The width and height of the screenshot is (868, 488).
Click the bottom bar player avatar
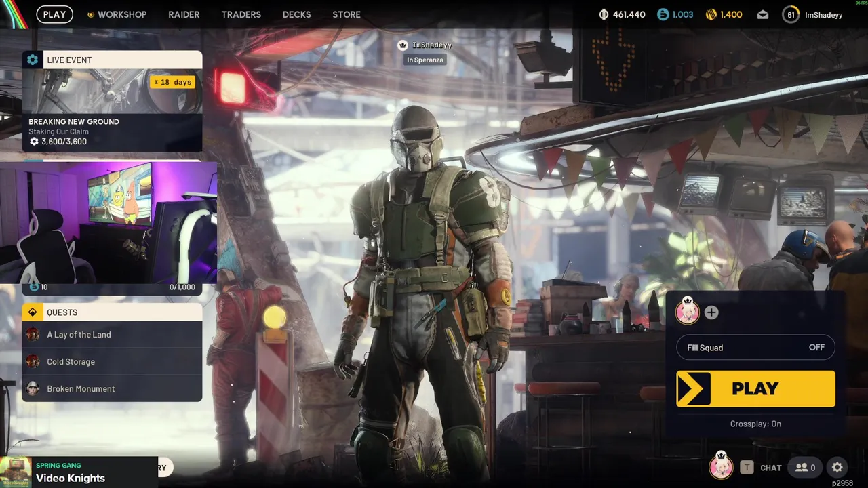click(721, 467)
